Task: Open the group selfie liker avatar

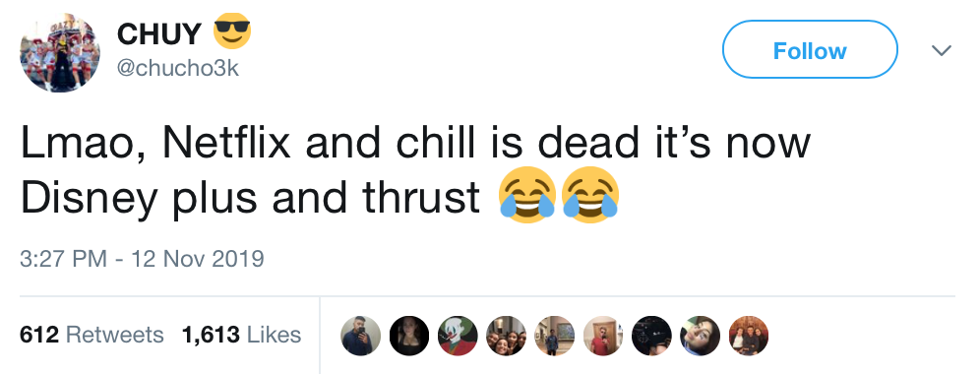Action: tap(507, 336)
